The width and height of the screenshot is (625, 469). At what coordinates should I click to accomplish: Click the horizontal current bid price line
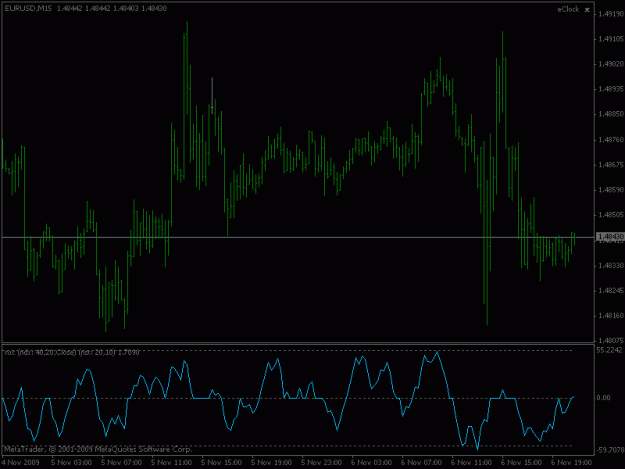click(x=298, y=237)
